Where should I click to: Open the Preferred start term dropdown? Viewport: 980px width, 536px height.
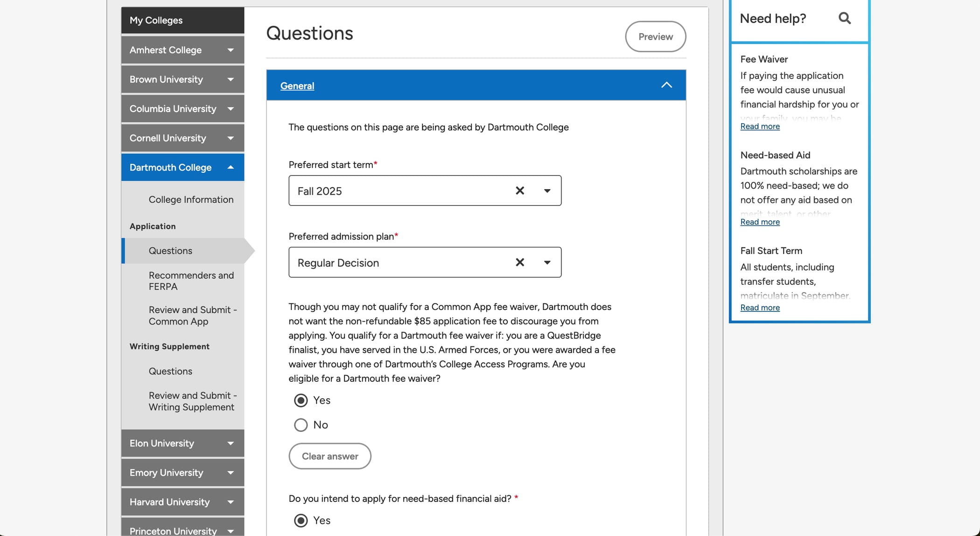click(547, 190)
